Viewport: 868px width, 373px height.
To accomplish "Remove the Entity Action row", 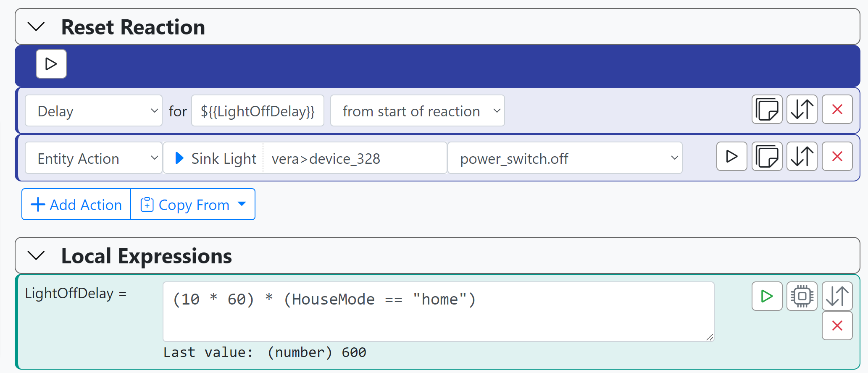I will [x=837, y=157].
